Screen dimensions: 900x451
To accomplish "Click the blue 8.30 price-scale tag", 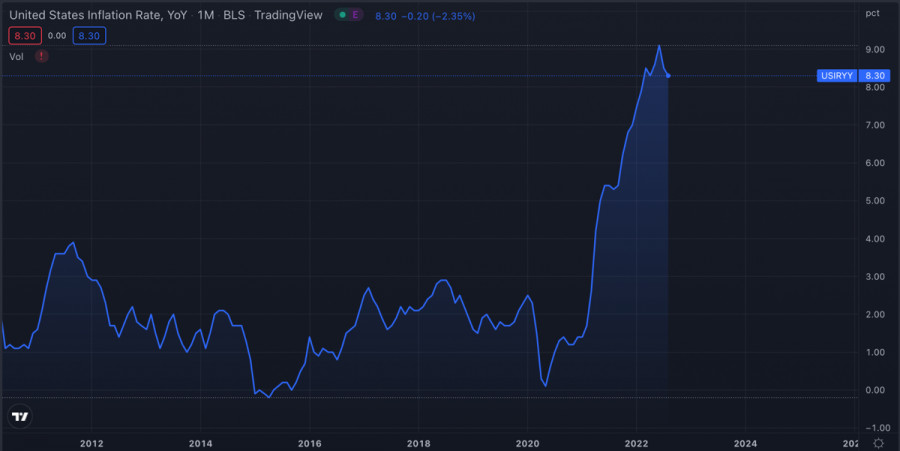I will (x=875, y=76).
